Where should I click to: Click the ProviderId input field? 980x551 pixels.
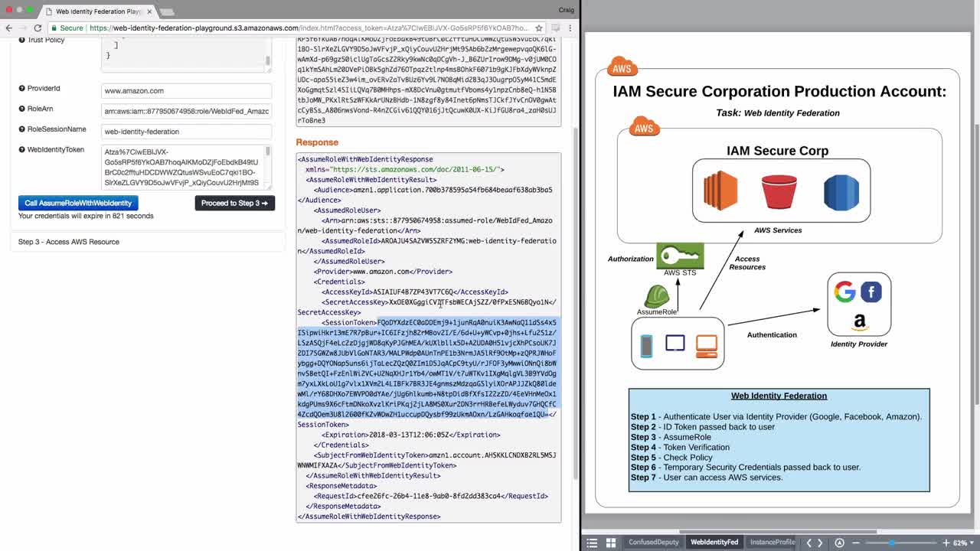186,90
